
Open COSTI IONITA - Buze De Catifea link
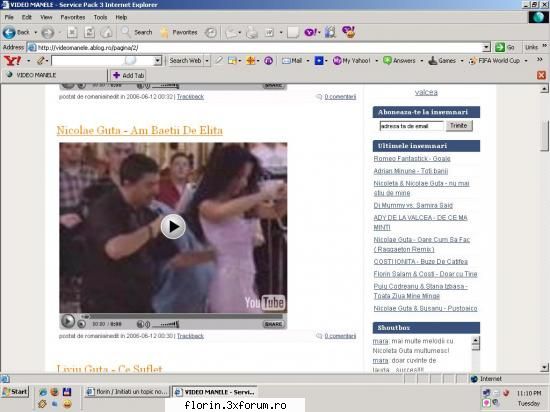[x=421, y=262]
